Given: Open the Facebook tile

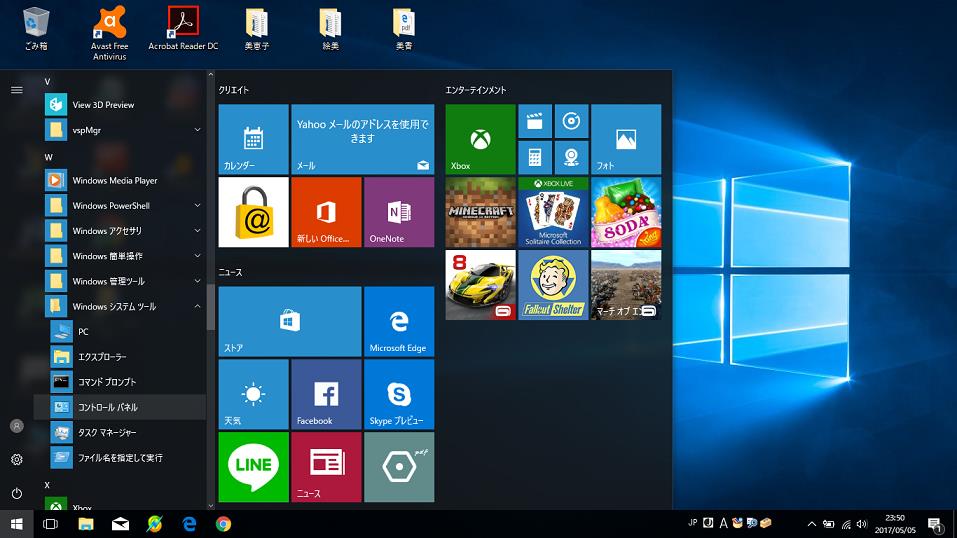Looking at the screenshot, I should coord(326,394).
